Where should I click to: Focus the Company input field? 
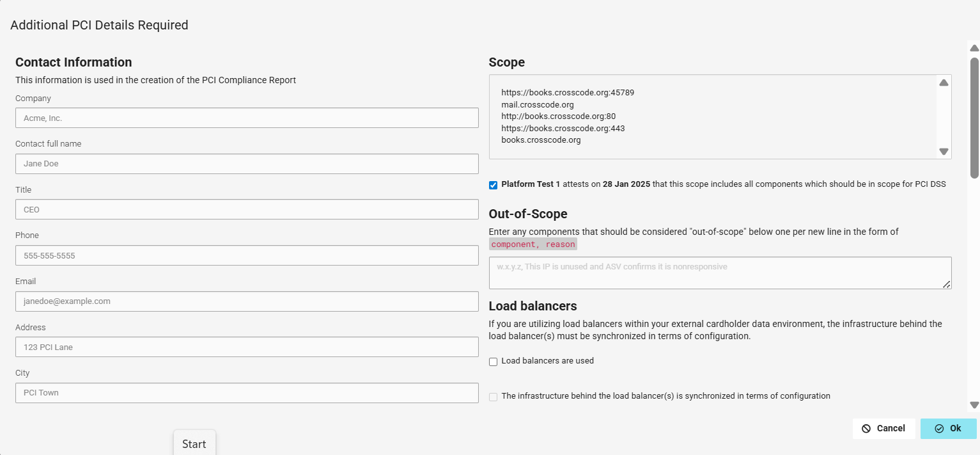pos(247,118)
